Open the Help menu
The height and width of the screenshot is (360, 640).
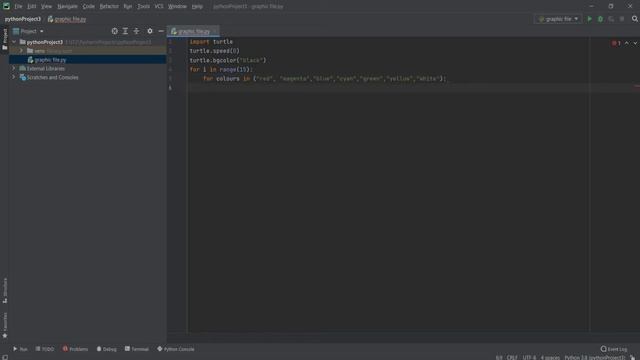(197, 6)
